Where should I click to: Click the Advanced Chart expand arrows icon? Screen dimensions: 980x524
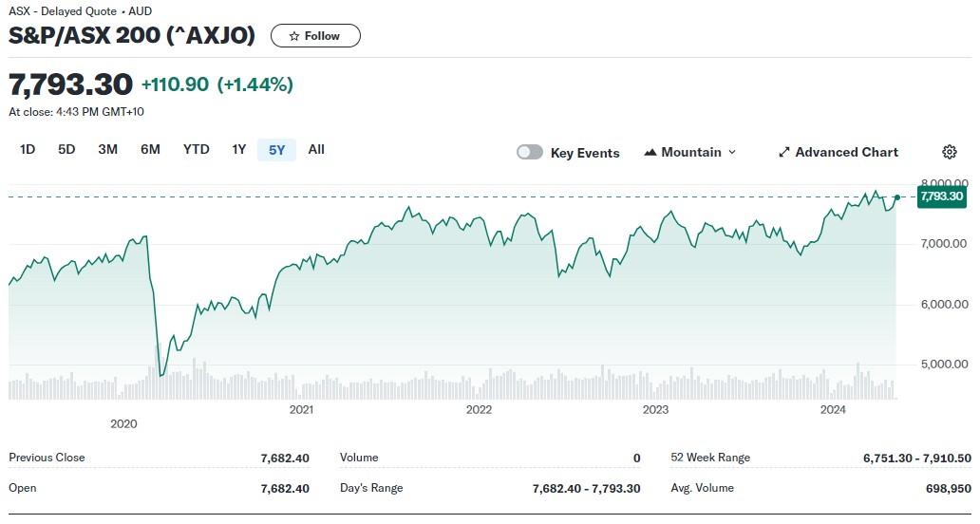point(783,153)
